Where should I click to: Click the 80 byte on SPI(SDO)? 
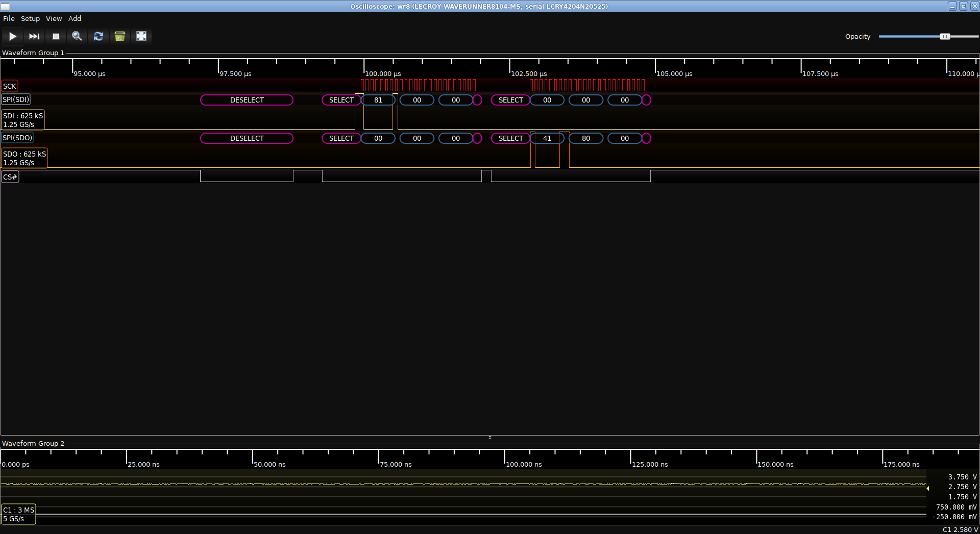586,138
